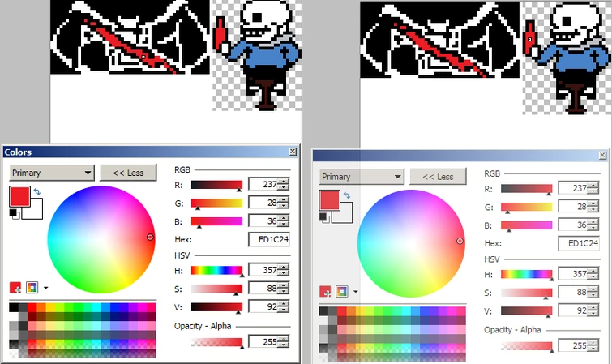Increment alpha stepper in titled Colors window
Viewport: 612px width, 364px height.
coord(284,339)
